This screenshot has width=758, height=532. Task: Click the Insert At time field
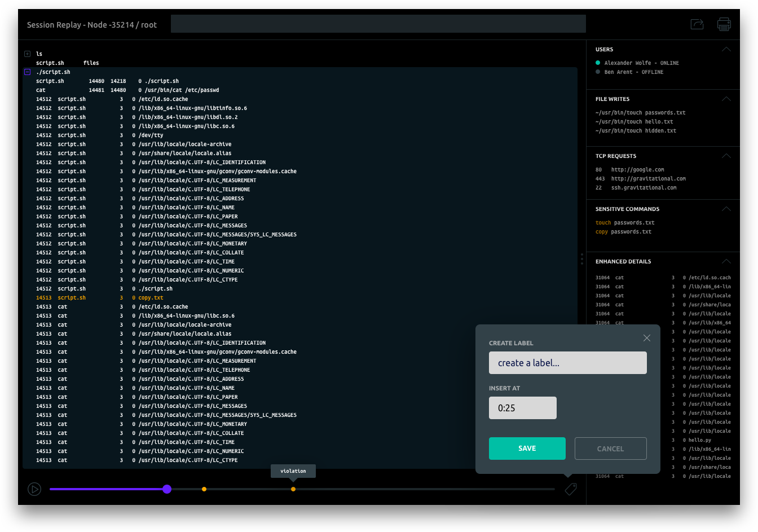pos(522,408)
